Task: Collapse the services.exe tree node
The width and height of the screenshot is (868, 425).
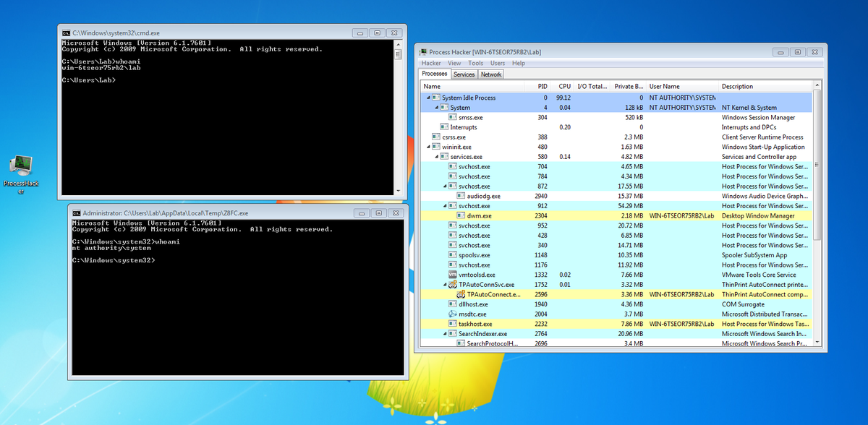Action: (436, 157)
